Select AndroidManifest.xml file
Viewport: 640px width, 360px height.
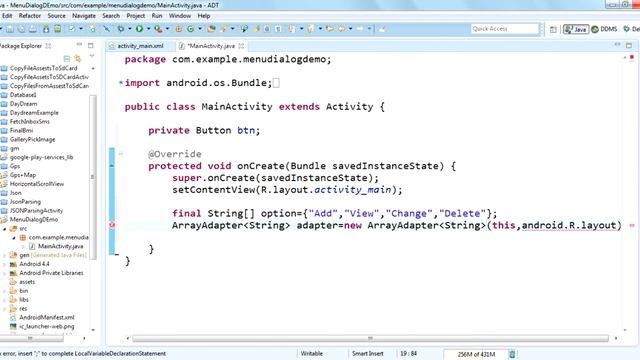coord(47,318)
